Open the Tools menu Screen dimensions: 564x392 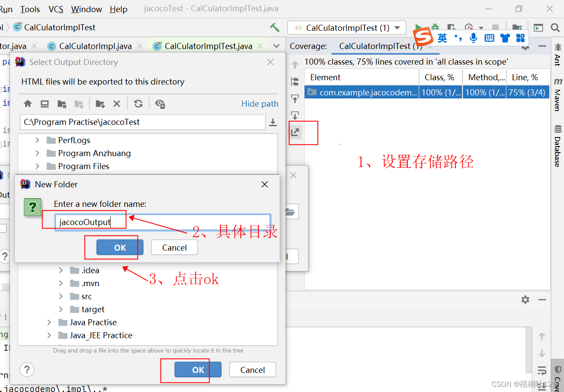[x=30, y=9]
